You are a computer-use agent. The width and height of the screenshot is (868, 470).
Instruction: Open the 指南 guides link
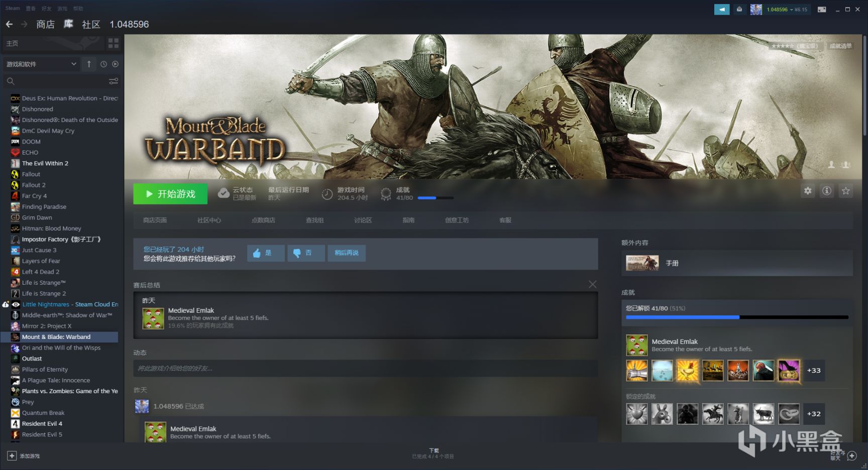click(408, 220)
